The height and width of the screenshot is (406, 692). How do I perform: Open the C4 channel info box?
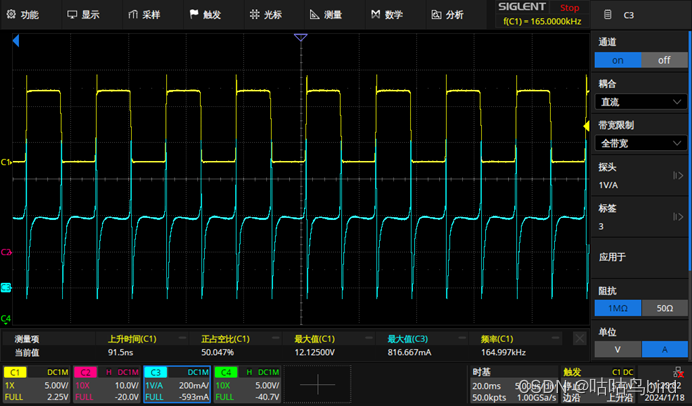tap(247, 384)
